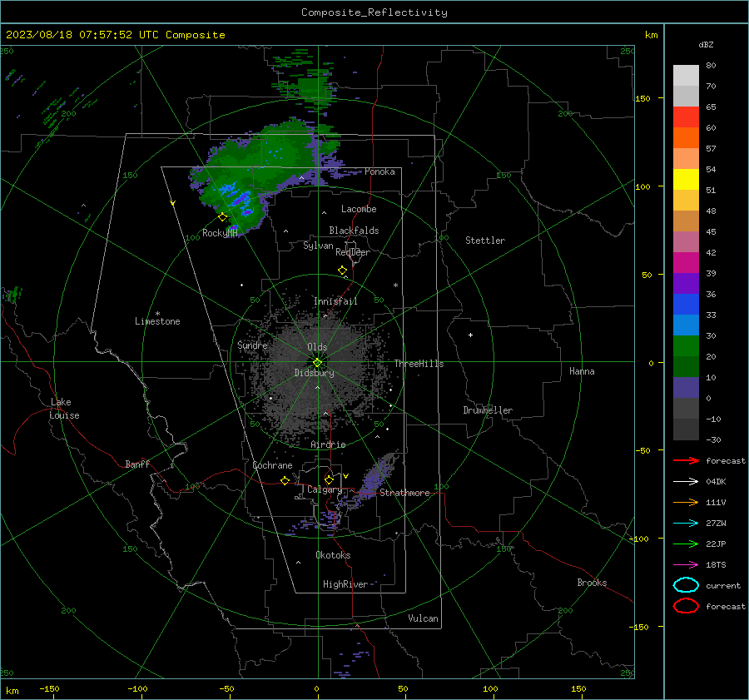Click the red forecast arrow in legend
The width and height of the screenshot is (749, 700).
pos(686,460)
